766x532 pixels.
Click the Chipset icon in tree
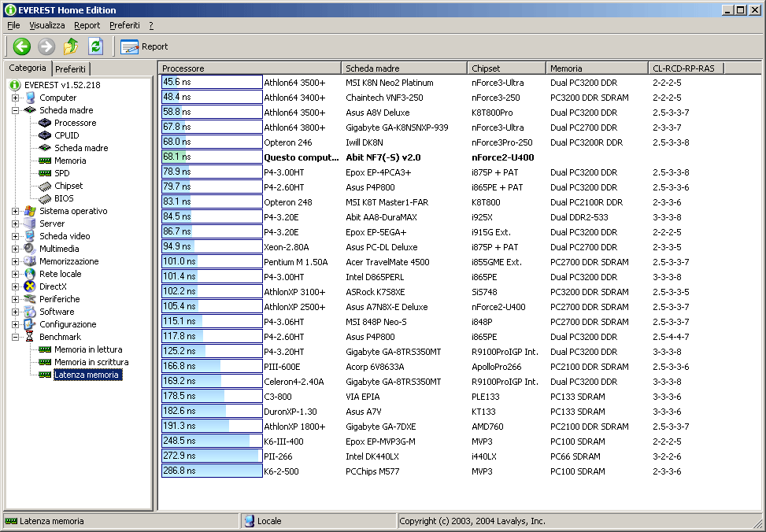[45, 187]
